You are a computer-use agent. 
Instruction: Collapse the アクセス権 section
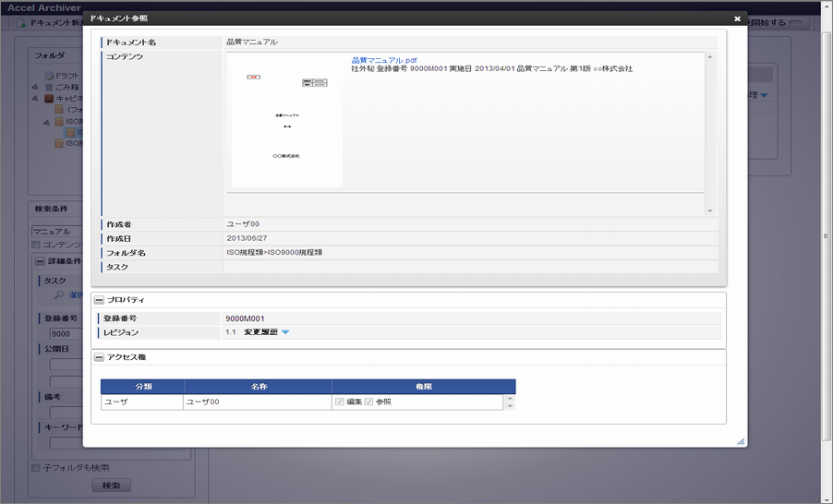click(99, 357)
